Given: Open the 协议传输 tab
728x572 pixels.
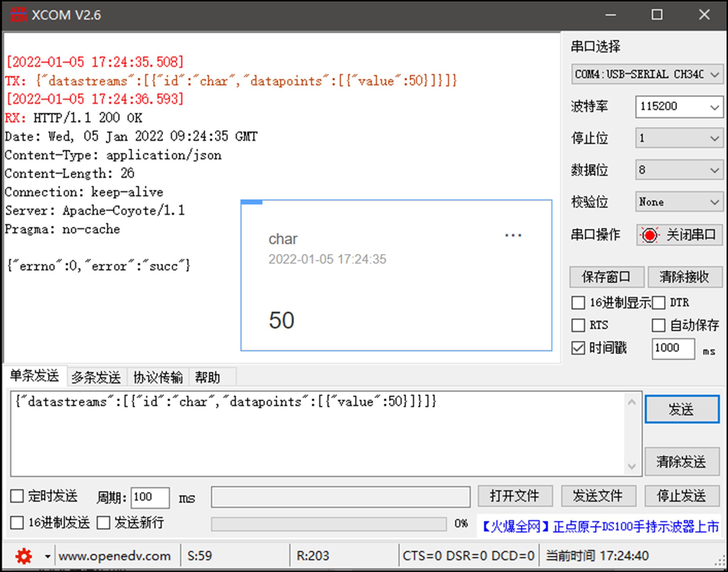Looking at the screenshot, I should click(158, 377).
